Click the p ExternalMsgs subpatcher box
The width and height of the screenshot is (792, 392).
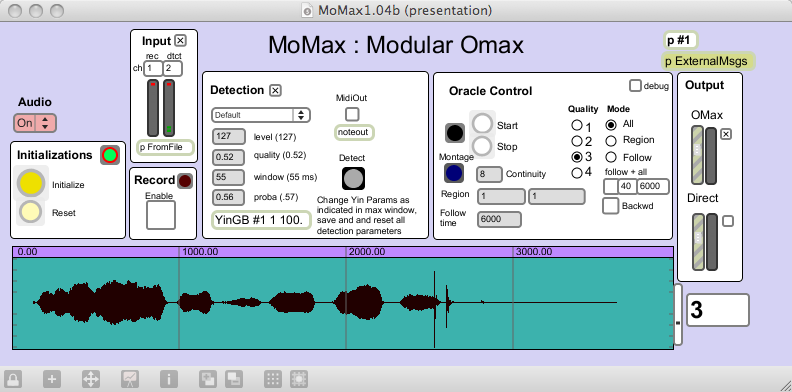coord(708,62)
